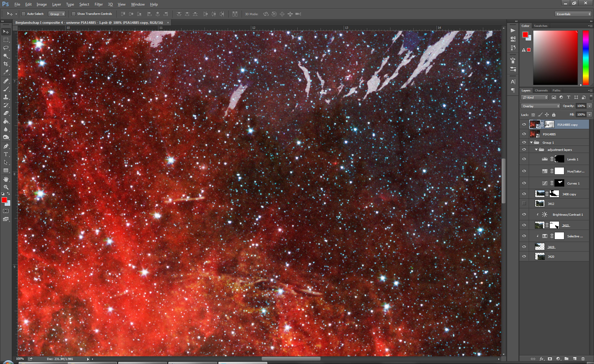Select the Healing Brush tool
This screenshot has height=364, width=594.
6,81
